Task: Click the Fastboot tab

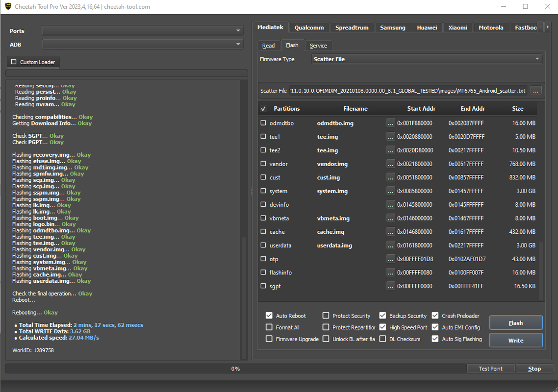Action: click(526, 28)
